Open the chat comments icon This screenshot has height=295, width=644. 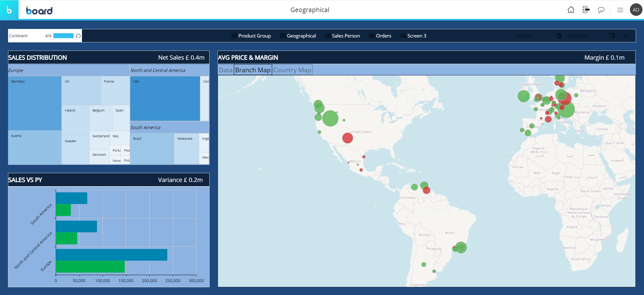tap(601, 10)
